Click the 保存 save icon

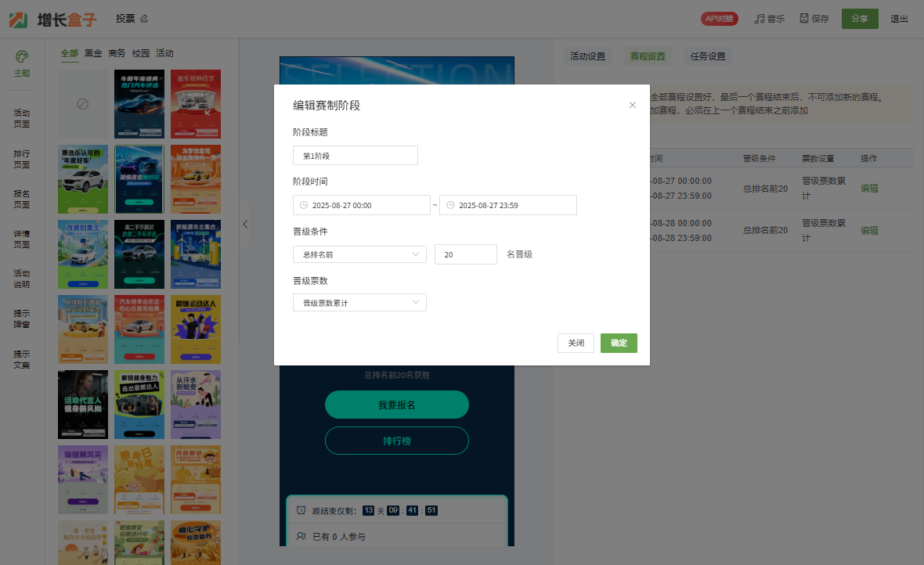[804, 19]
